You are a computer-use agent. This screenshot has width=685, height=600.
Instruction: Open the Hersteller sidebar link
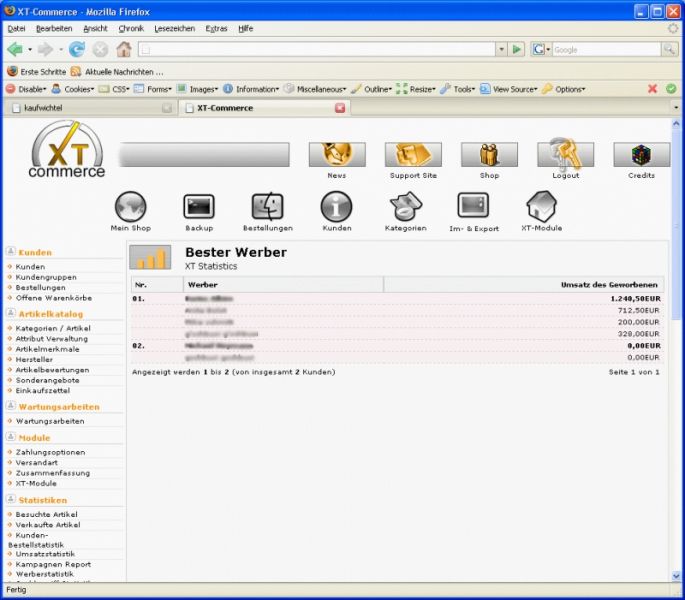34,359
